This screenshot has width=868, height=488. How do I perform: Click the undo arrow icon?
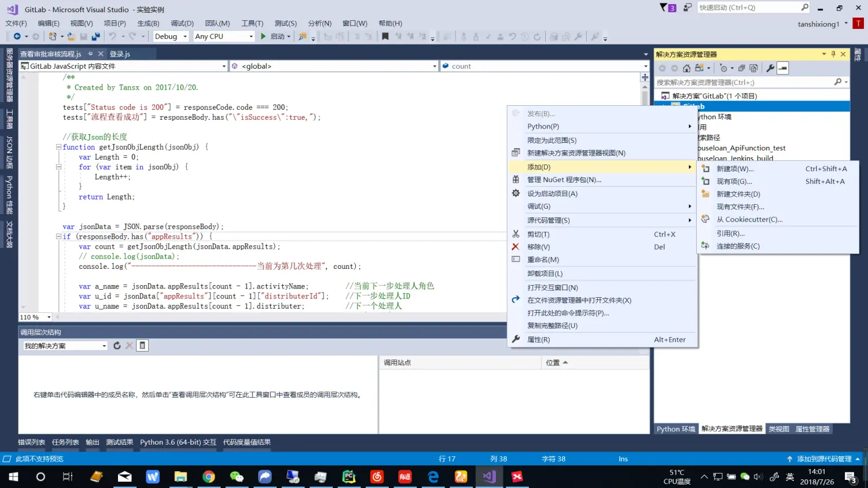click(x=112, y=36)
